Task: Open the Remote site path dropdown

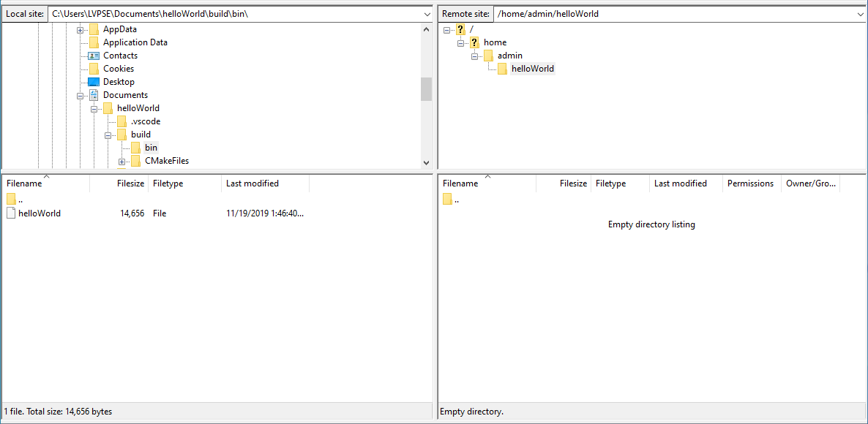Action: [860, 14]
